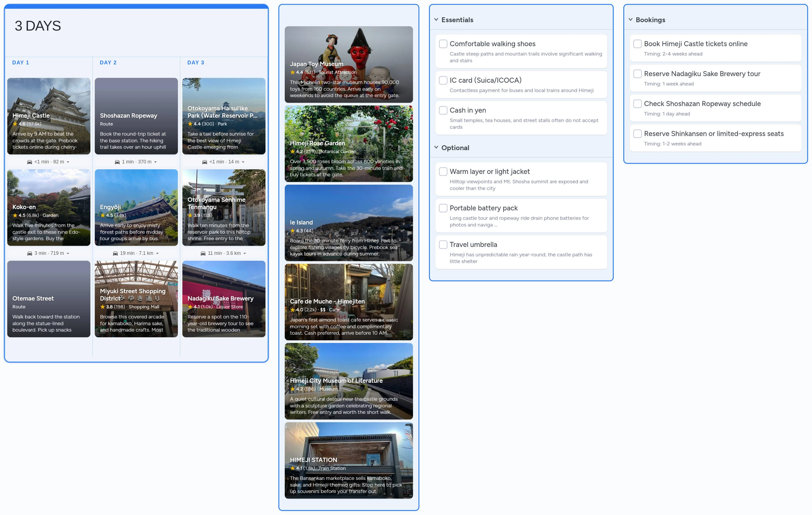
Task: Click star icon on Nadagiku Sake Brewery card
Action: click(190, 307)
